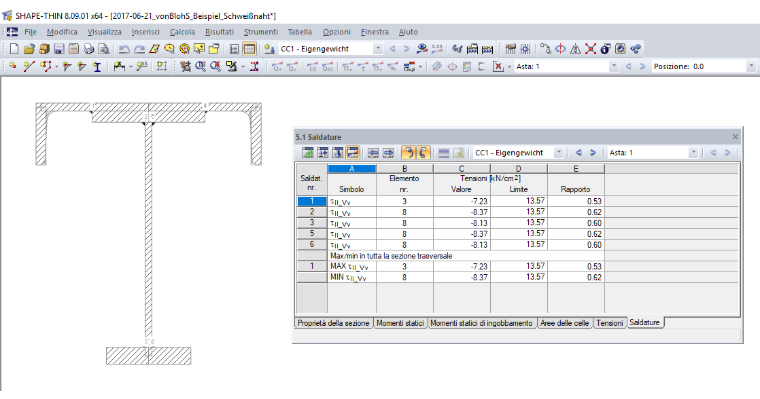Go to next Asta in main toolbar
Viewport: 760px width, 399px height.
click(x=643, y=66)
